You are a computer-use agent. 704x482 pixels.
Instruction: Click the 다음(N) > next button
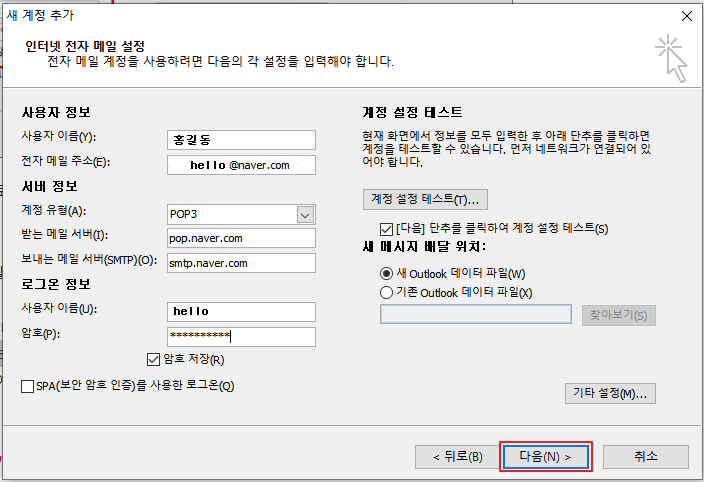point(546,457)
